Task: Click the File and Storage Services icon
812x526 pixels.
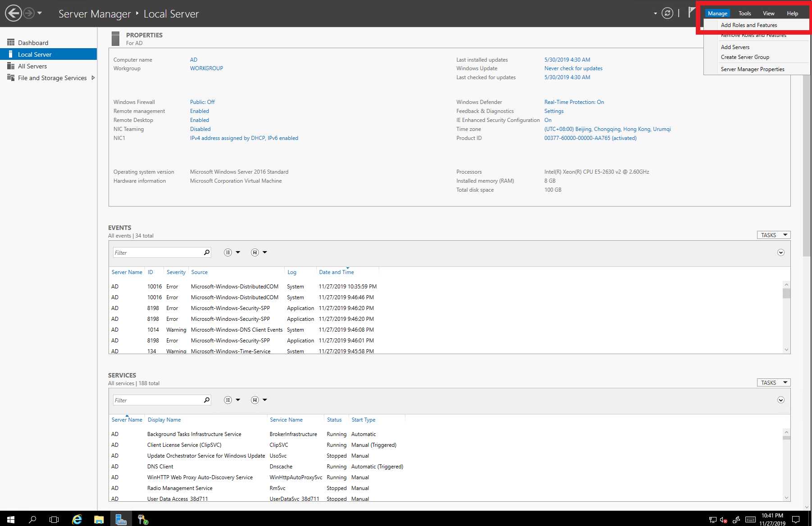Action: [11, 78]
